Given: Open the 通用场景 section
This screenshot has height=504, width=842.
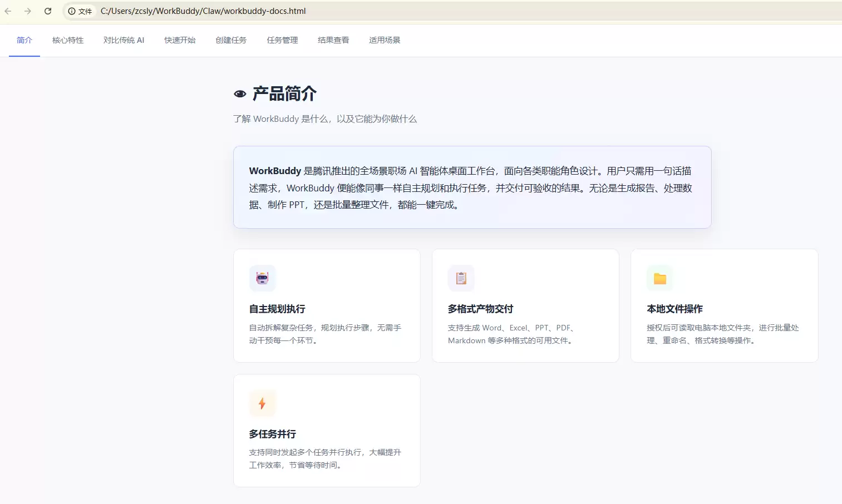Looking at the screenshot, I should (x=384, y=40).
